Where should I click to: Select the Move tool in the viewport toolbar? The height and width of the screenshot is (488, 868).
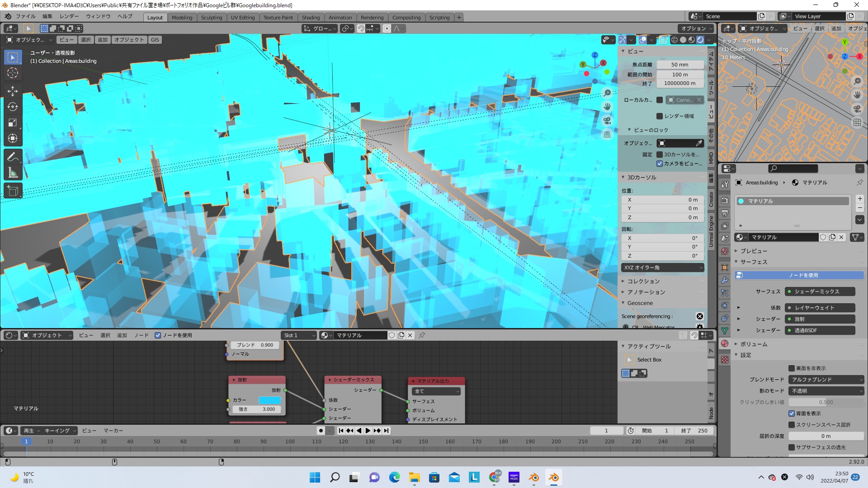13,91
